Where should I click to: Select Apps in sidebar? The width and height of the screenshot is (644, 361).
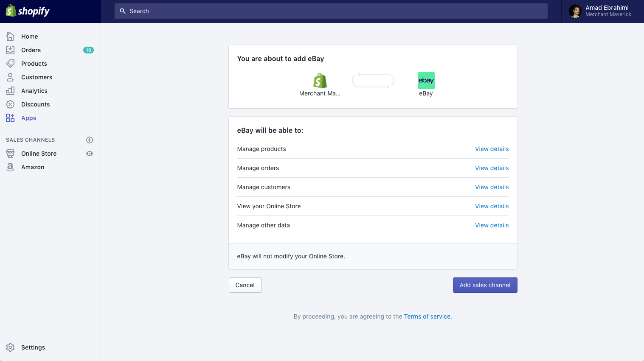(x=29, y=118)
